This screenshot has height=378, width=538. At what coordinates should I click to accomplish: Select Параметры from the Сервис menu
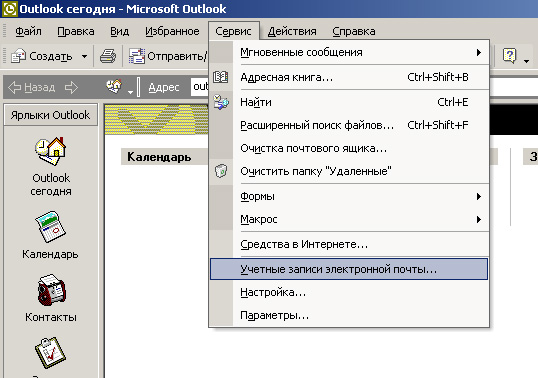tap(349, 315)
